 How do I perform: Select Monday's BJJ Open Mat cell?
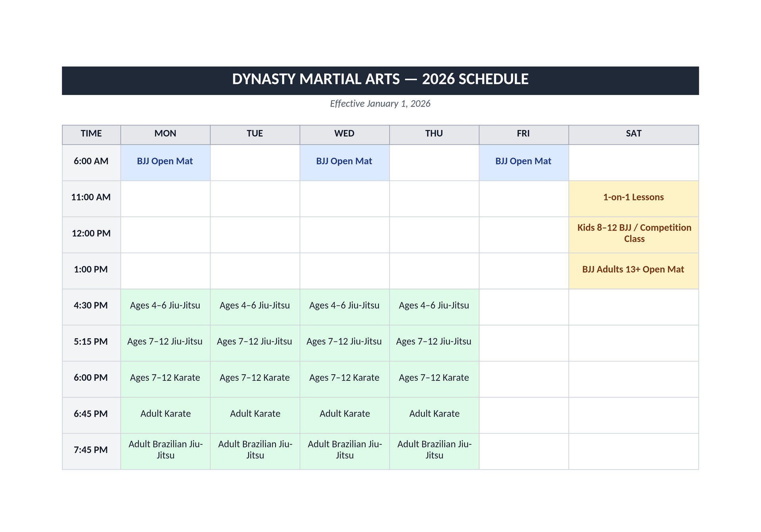point(165,163)
